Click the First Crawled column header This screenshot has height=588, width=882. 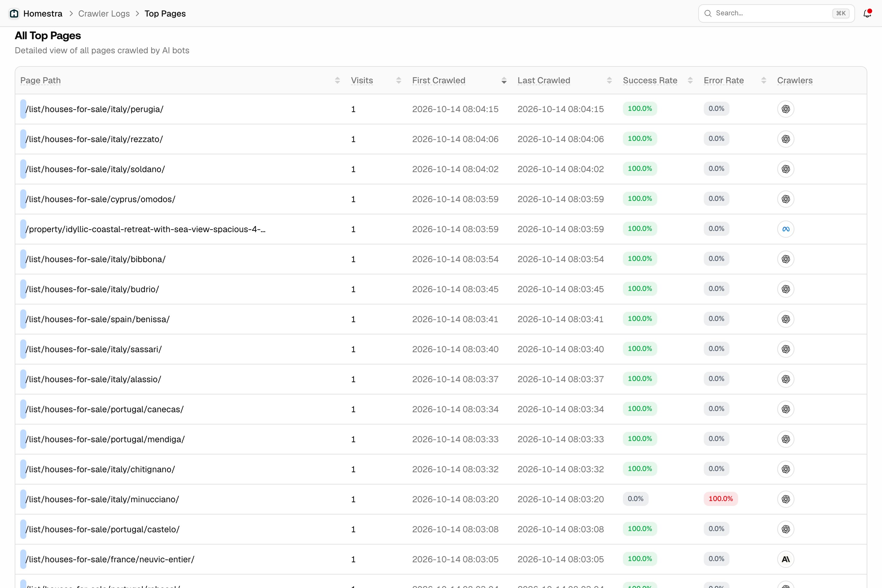(439, 81)
